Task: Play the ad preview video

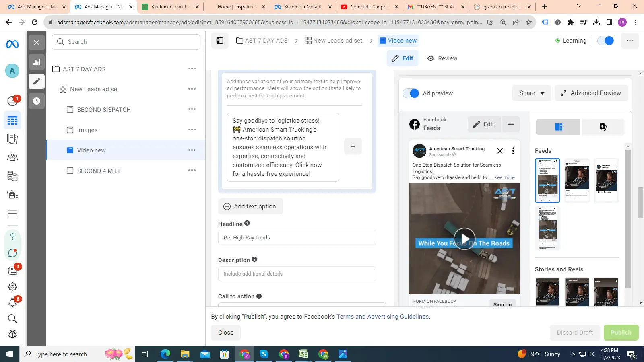Action: (x=464, y=239)
